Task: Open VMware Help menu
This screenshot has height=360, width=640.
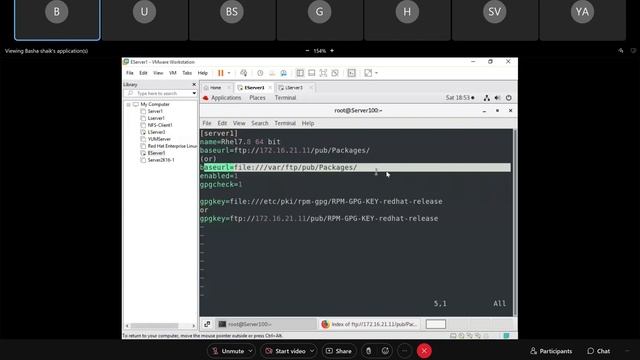Action: coord(202,73)
